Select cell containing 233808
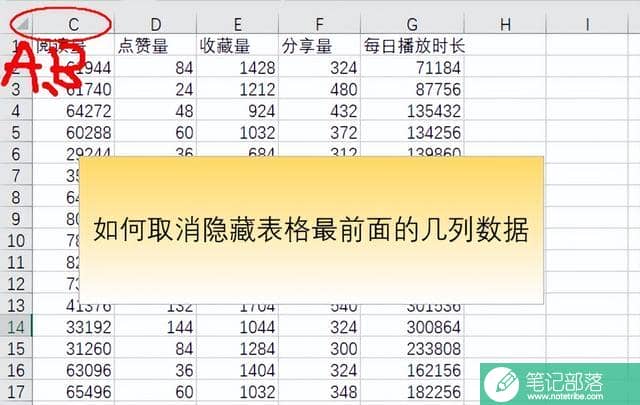 tap(412, 349)
